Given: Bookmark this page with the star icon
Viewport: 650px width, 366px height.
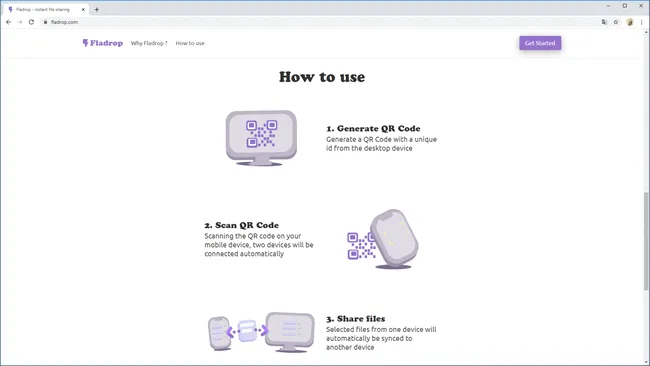Looking at the screenshot, I should 616,22.
